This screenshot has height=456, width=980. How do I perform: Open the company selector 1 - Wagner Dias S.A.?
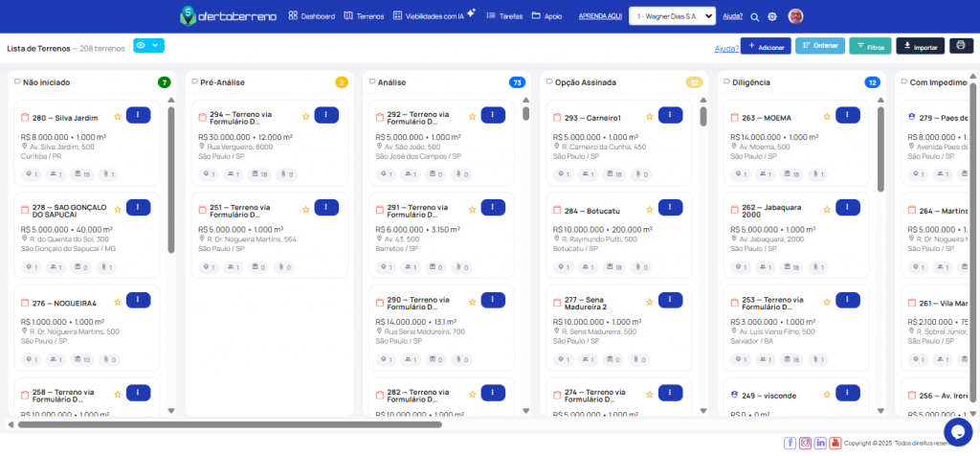pos(673,16)
